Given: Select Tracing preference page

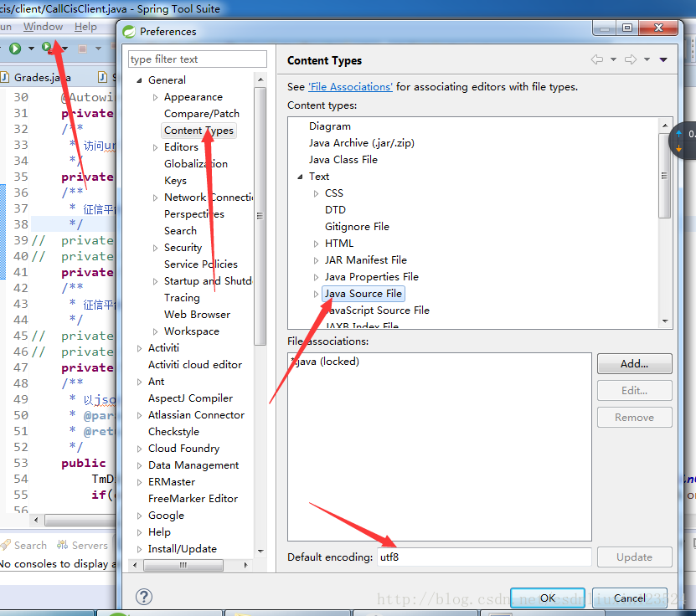Looking at the screenshot, I should point(182,298).
